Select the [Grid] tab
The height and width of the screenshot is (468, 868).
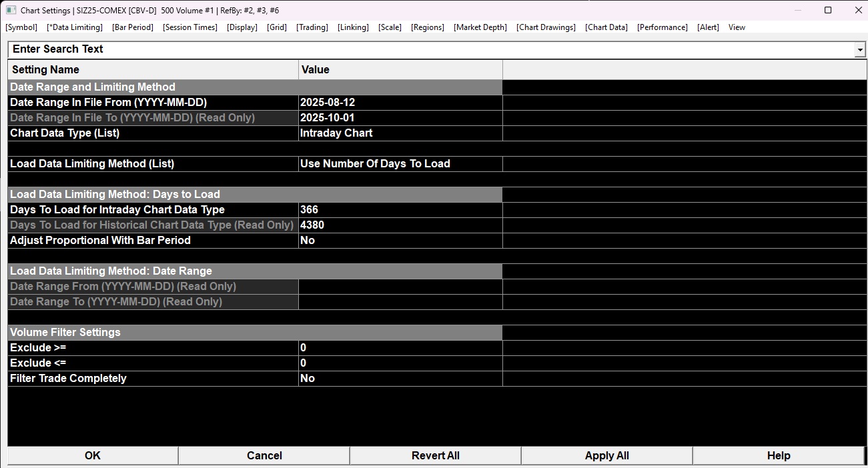(x=277, y=27)
